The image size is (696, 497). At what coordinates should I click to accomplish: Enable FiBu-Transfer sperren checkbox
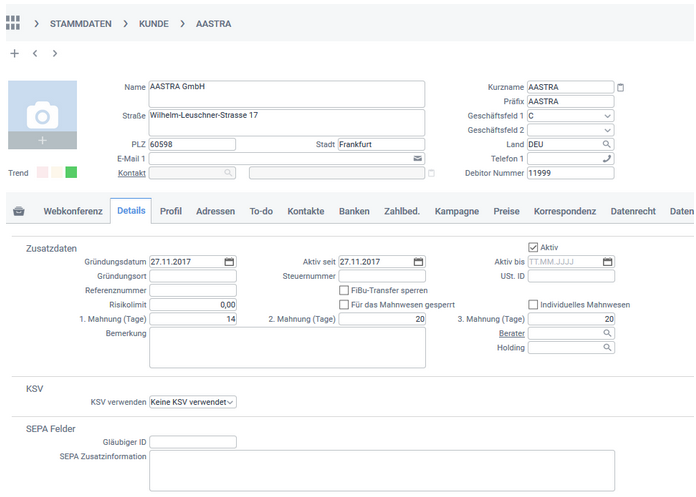344,290
